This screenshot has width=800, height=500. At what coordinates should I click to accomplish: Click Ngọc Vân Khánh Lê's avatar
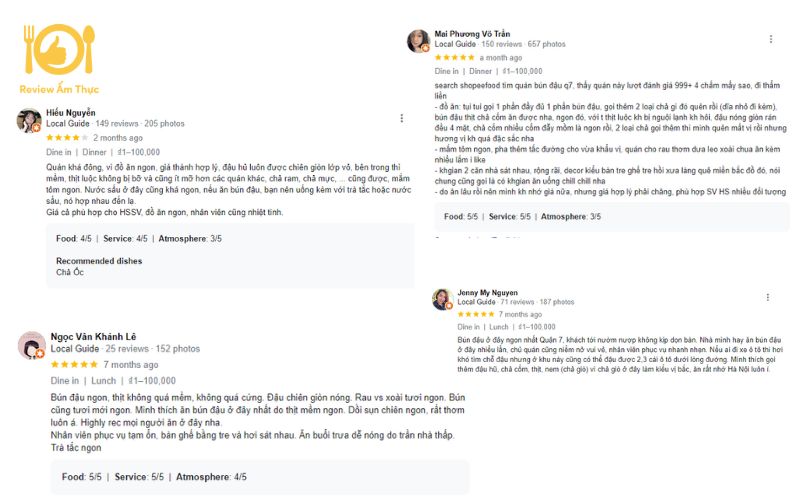click(31, 345)
